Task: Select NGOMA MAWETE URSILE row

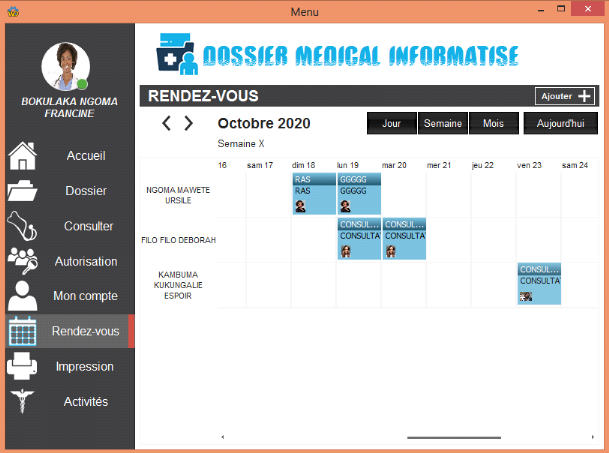Action: click(178, 195)
